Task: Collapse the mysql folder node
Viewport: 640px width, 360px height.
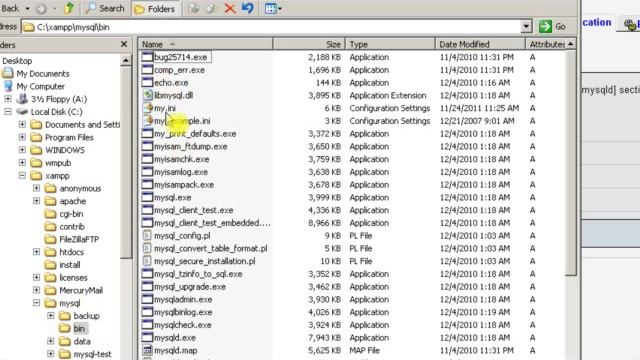Action: click(36, 303)
